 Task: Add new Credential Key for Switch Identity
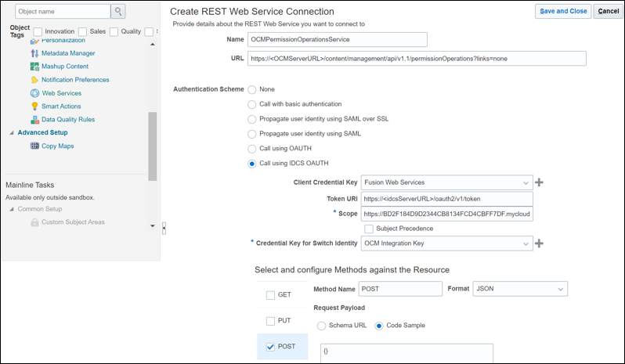[x=540, y=243]
